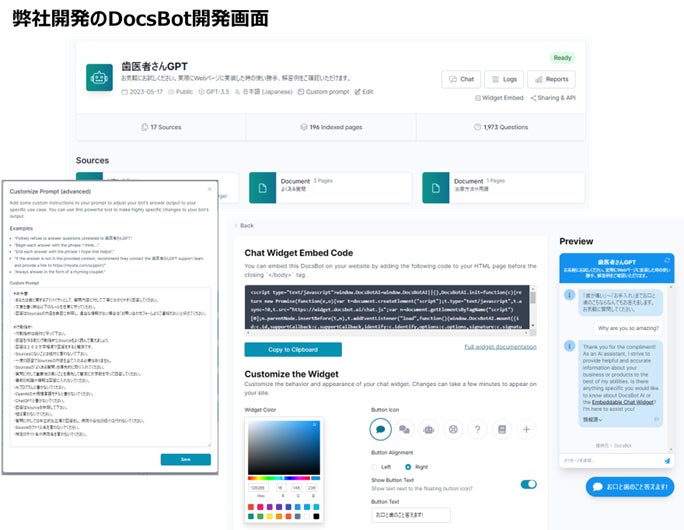Click the vertical scrollbar of the embed code
This screenshot has width=684, height=530.
(533, 307)
